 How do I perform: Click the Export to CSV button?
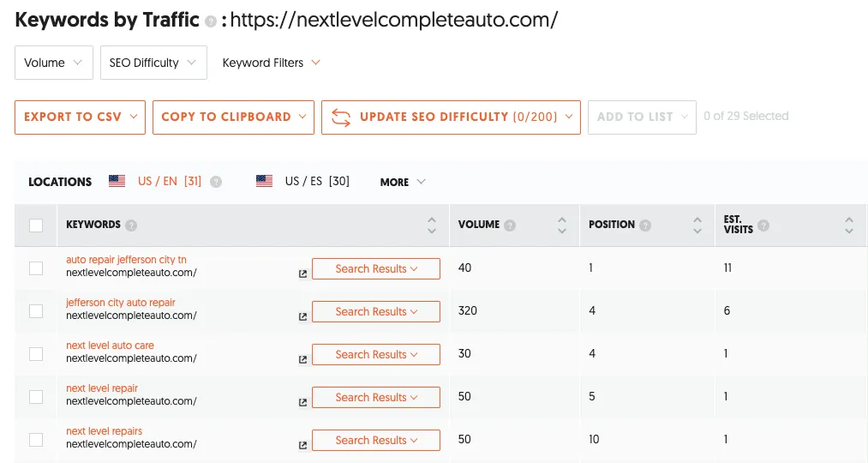click(x=80, y=117)
